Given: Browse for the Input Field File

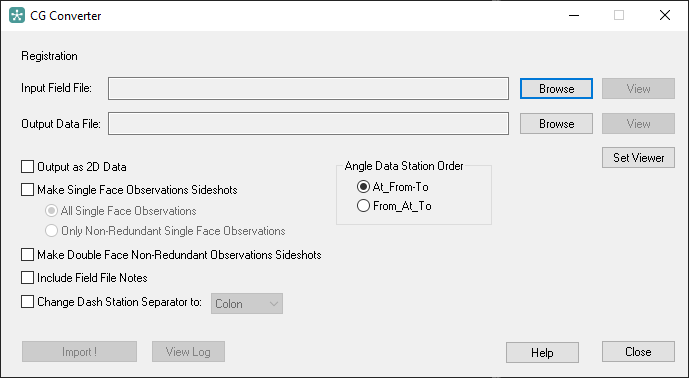Looking at the screenshot, I should click(556, 89).
